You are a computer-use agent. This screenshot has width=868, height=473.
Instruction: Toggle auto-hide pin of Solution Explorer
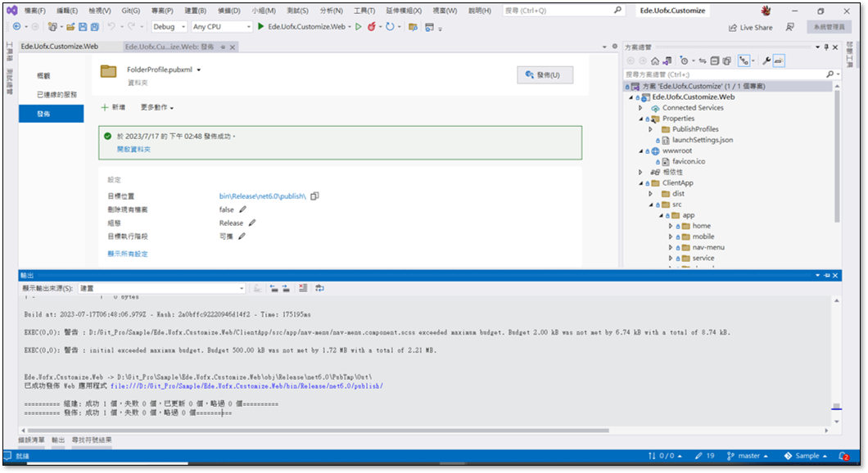point(826,47)
